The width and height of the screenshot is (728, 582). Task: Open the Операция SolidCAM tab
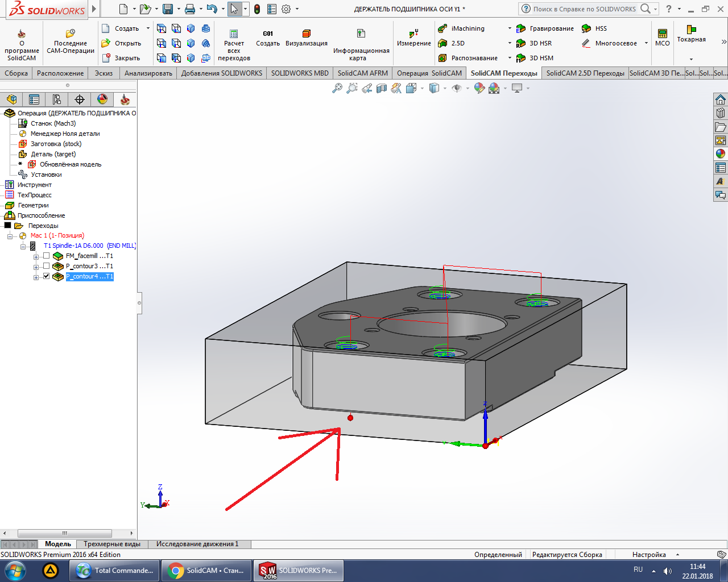429,73
